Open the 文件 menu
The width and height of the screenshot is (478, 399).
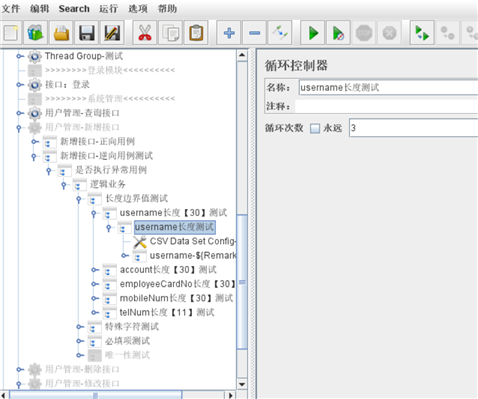click(11, 9)
